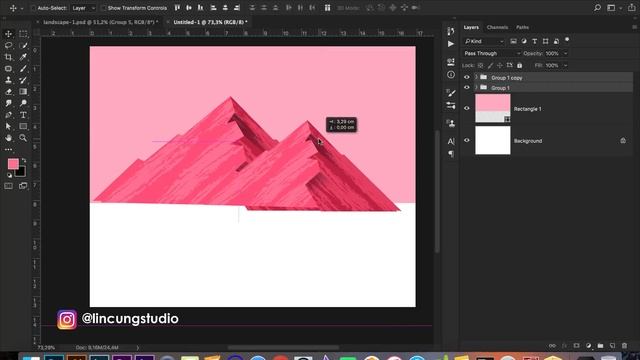
Task: Select the Rectangular Marquee tool
Action: (x=23, y=34)
